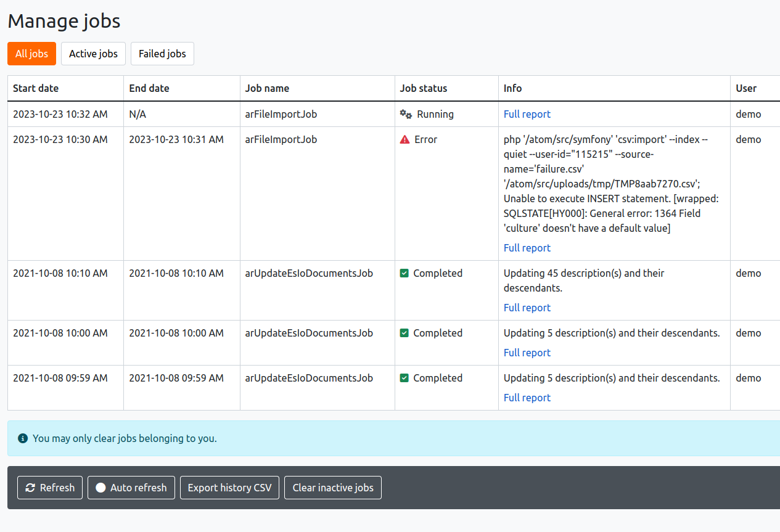Click the Start date column header

[x=36, y=88]
